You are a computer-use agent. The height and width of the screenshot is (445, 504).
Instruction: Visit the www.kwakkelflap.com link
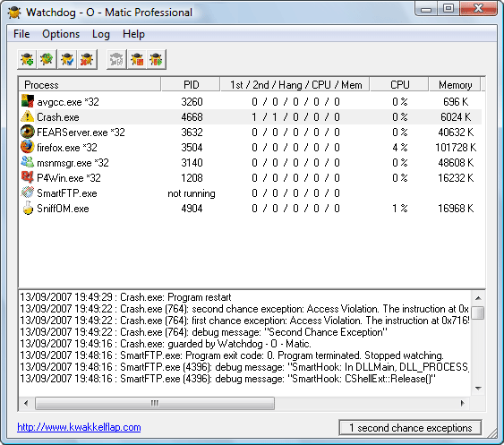coord(79,427)
